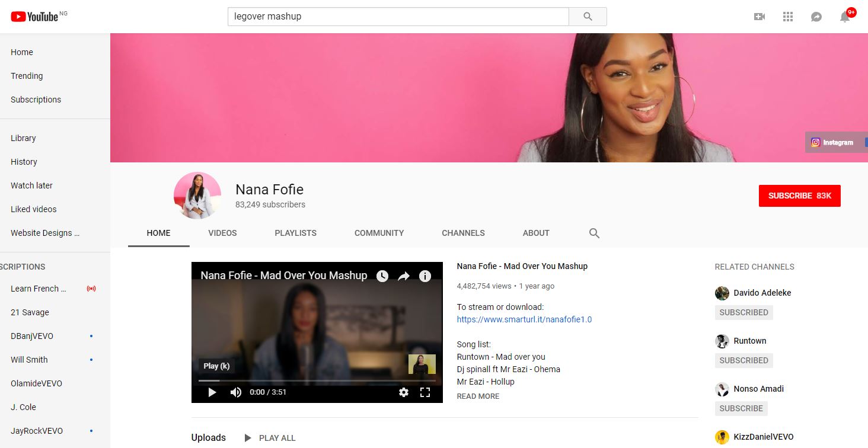Viewport: 868px width, 448px height.
Task: Click the Watch later clock icon on video
Action: pos(382,276)
